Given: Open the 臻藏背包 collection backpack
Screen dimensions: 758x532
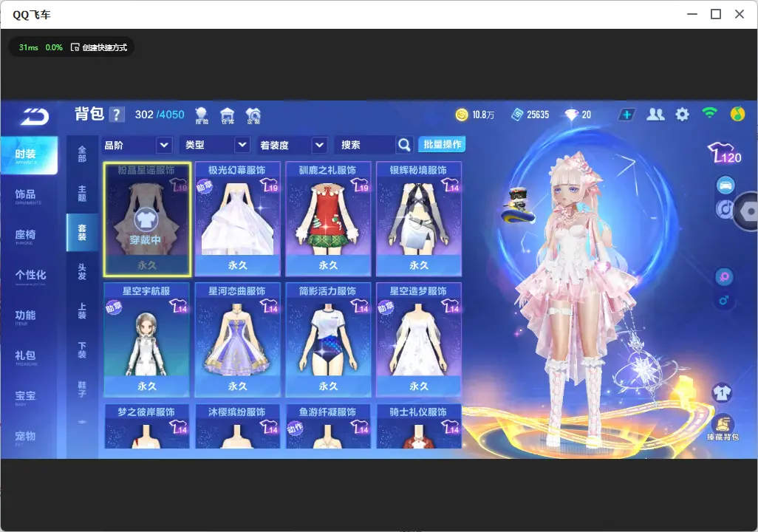Looking at the screenshot, I should [723, 428].
